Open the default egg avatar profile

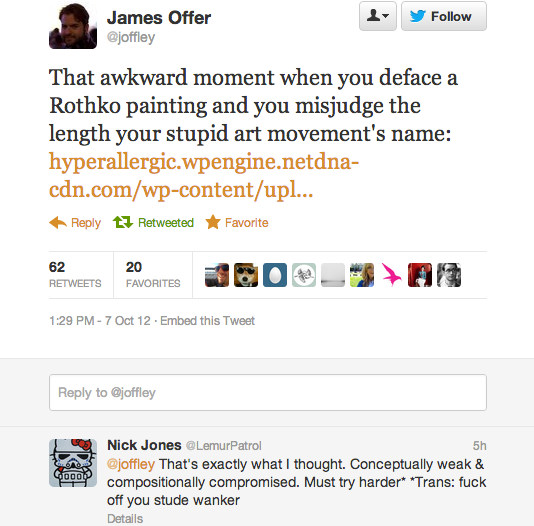(275, 275)
